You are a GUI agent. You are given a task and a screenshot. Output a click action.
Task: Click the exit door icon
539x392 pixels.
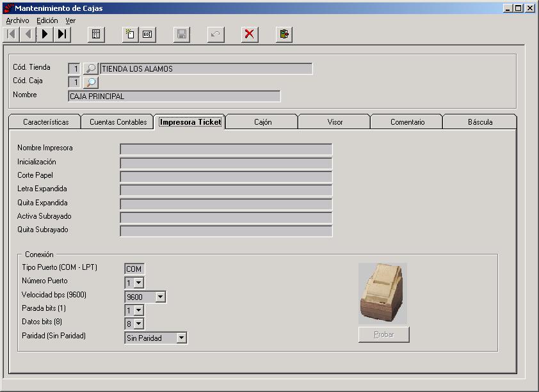284,35
